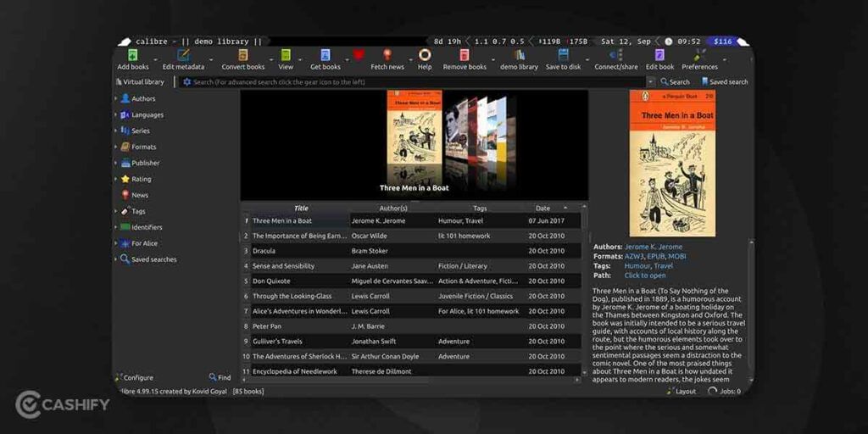Screen dimensions: 868x434
Task: Open the Click to open path link
Action: [645, 275]
